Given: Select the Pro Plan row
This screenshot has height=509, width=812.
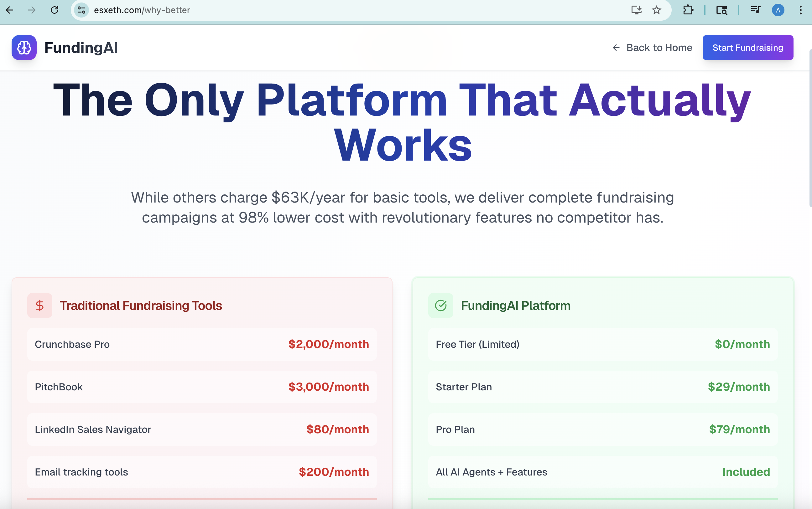Looking at the screenshot, I should [x=602, y=429].
